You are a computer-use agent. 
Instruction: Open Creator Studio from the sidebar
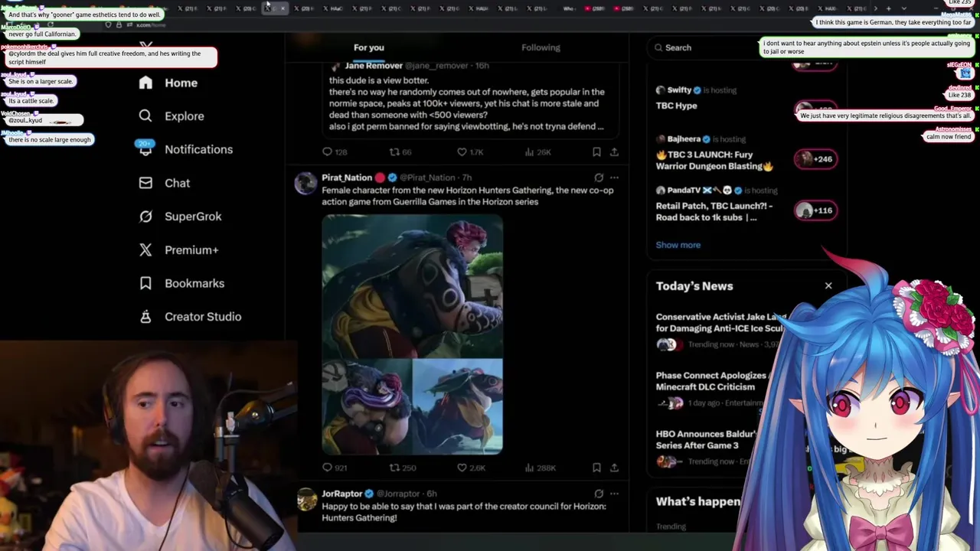[203, 317]
